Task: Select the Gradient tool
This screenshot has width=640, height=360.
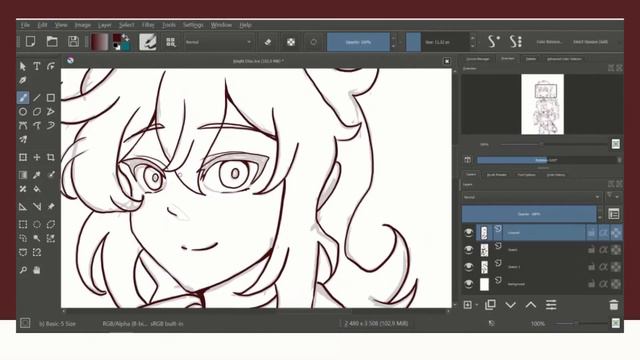Action: click(23, 175)
